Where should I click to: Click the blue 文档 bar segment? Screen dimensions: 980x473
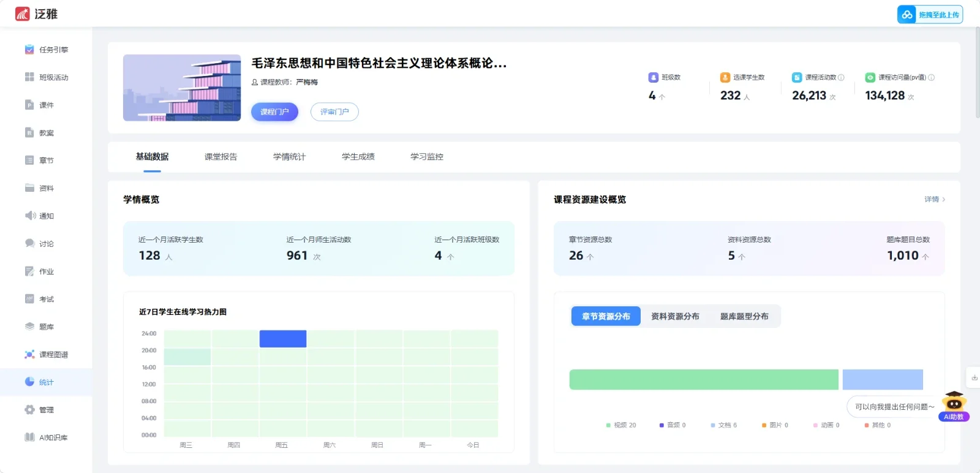click(x=883, y=379)
